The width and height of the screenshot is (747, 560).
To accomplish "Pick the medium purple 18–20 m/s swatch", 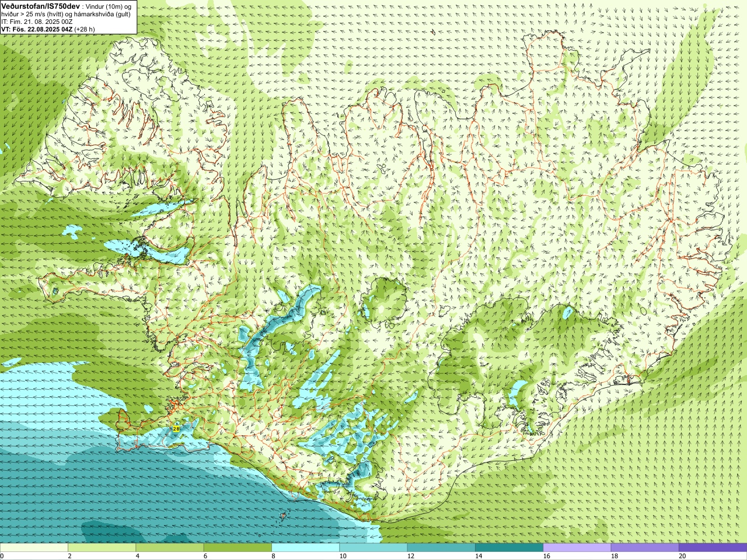I will coord(644,548).
